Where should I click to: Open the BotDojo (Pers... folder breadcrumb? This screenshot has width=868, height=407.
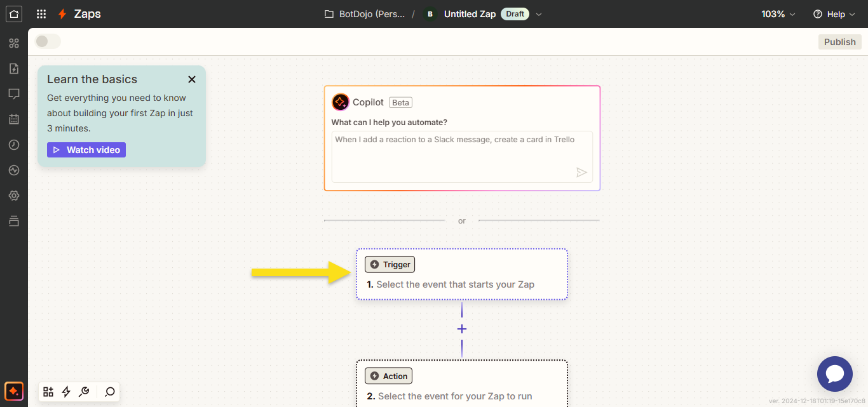pyautogui.click(x=365, y=14)
